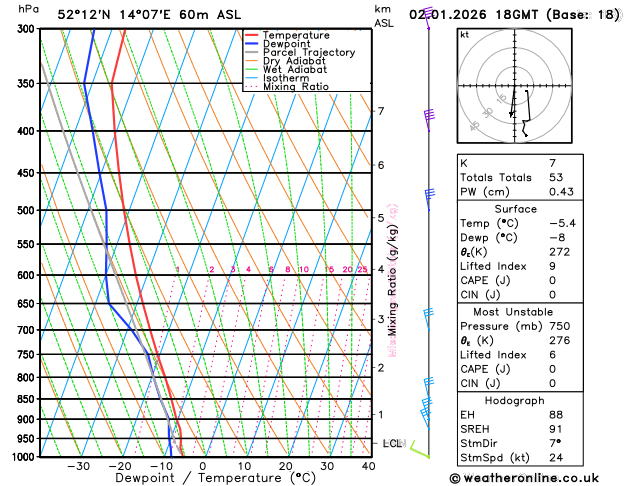This screenshot has width=629, height=486.
Task: Click the hodograph circular wind plot
Action: pyautogui.click(x=515, y=86)
